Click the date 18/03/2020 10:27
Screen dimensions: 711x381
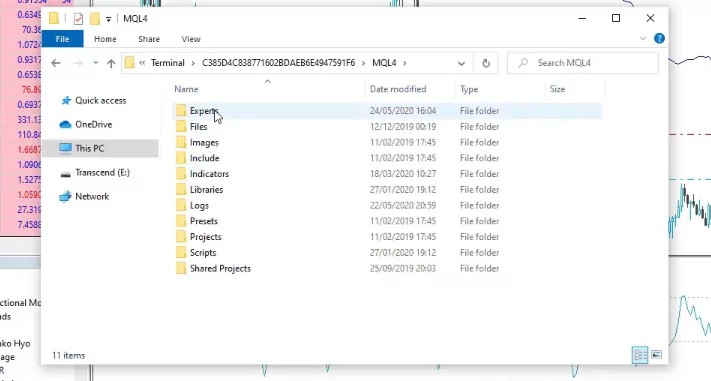[403, 174]
